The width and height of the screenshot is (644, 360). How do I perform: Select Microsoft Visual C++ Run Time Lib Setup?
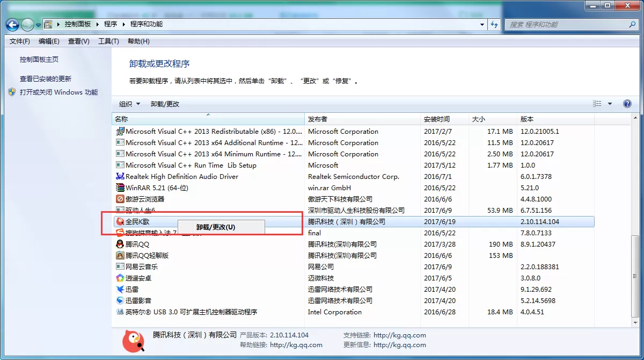[355, 165]
